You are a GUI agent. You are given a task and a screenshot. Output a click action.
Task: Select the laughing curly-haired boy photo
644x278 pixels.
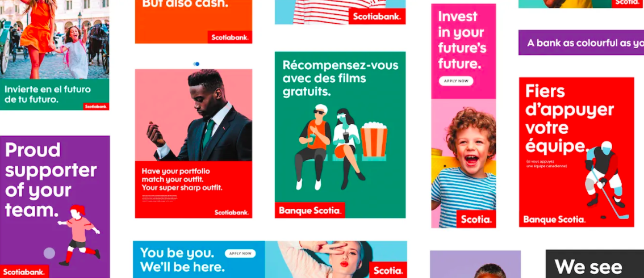[464, 163]
